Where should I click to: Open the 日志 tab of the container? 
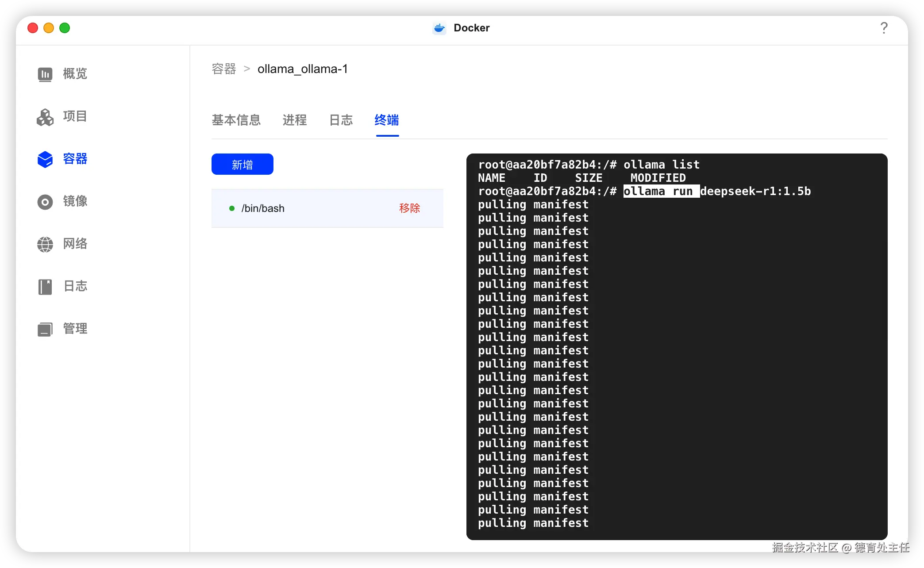point(341,120)
